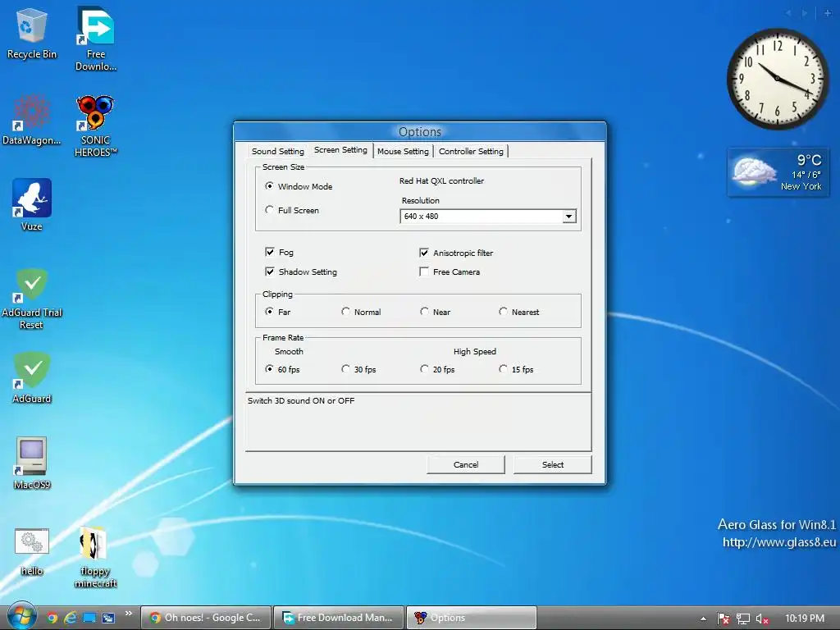Click the Options taskbar button

472,618
